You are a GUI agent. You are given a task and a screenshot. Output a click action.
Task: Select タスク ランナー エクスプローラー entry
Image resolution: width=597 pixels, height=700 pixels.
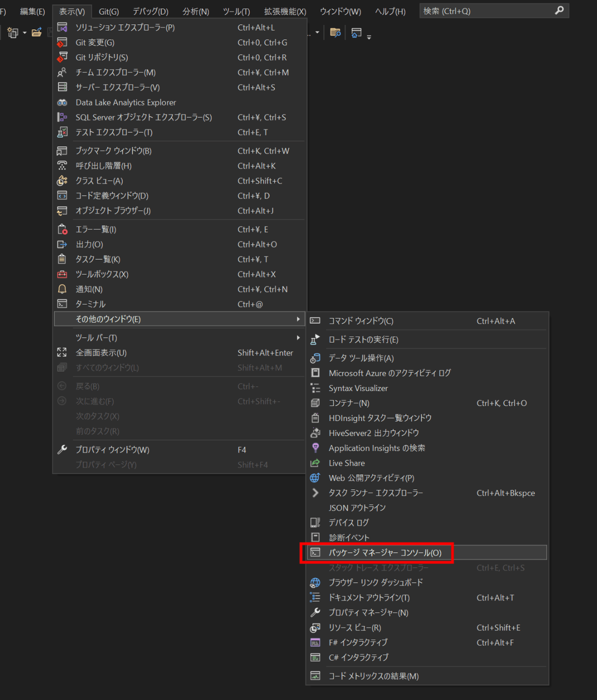427,492
